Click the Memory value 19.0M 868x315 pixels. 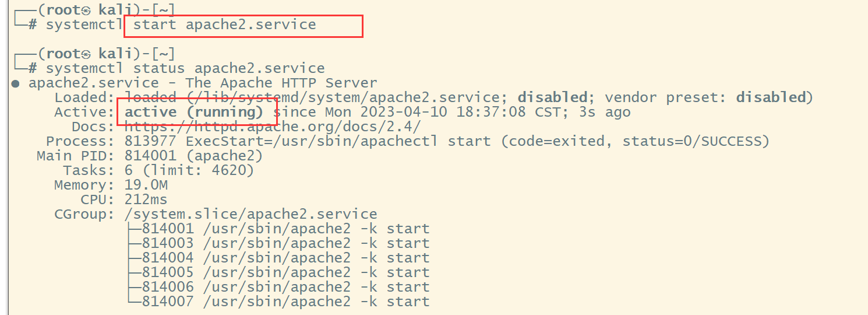click(x=146, y=185)
